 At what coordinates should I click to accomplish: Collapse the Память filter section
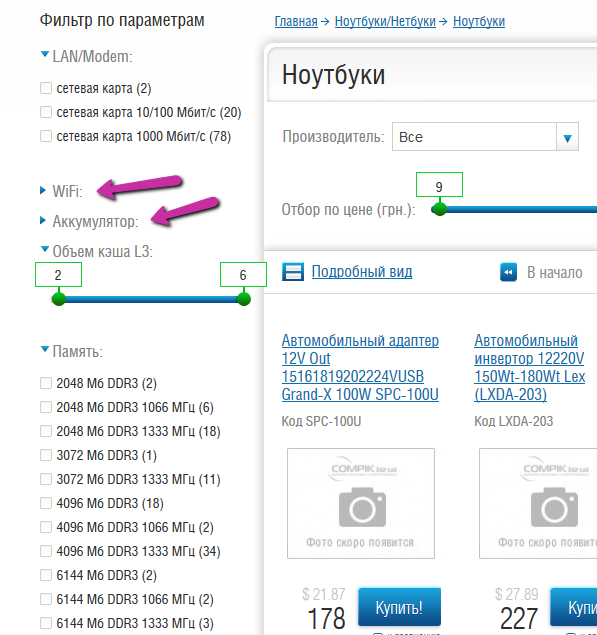45,349
